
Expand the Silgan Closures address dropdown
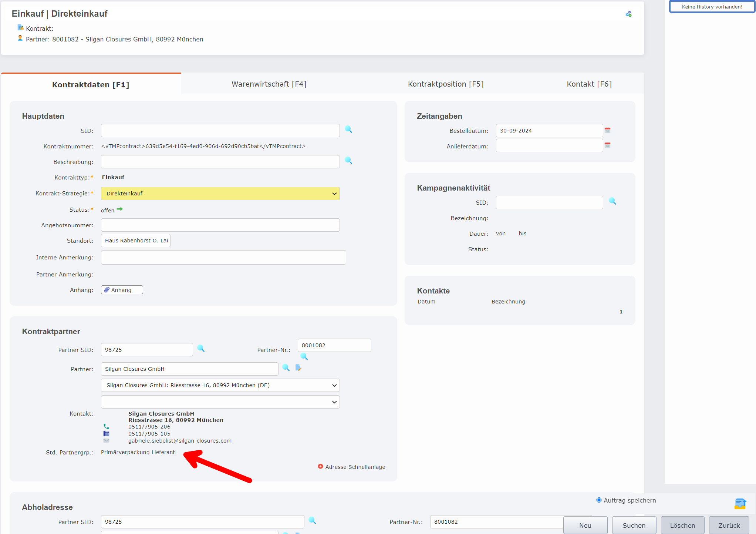coord(220,385)
